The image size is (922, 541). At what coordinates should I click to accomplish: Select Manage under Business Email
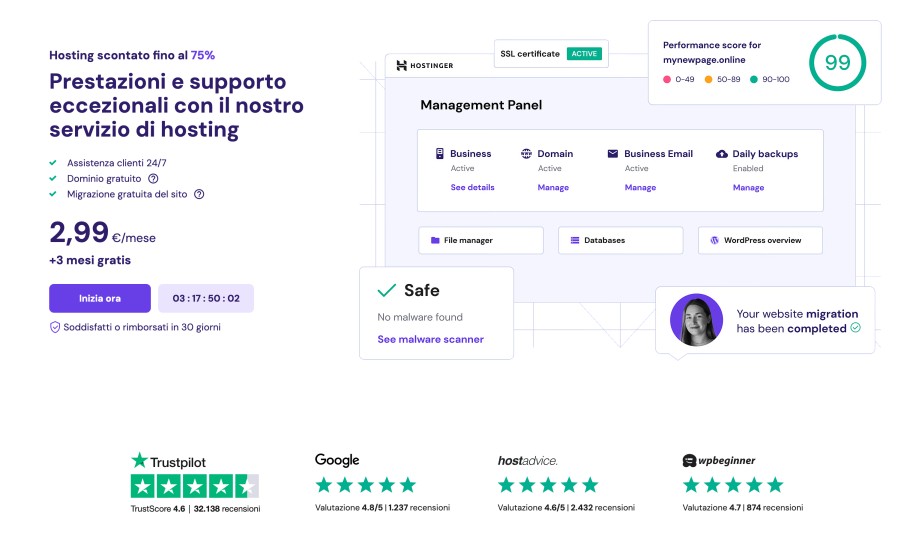[x=640, y=187]
